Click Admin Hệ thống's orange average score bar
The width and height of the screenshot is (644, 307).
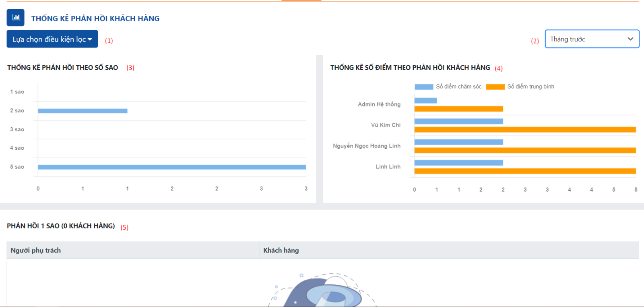(458, 109)
